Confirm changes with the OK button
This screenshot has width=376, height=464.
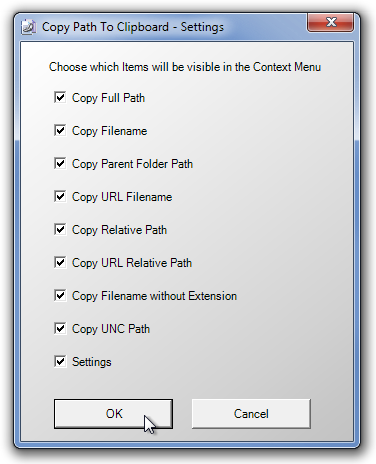(x=113, y=414)
